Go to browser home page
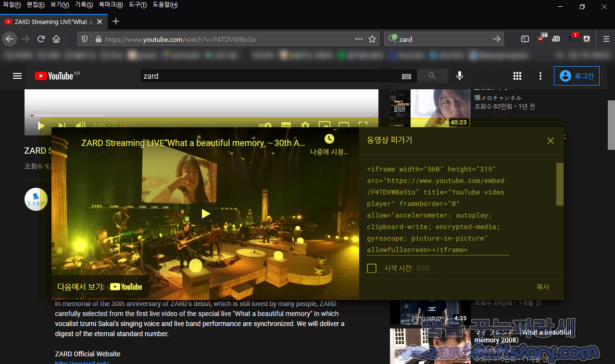Viewport: 615px width, 364px height. 56,39
